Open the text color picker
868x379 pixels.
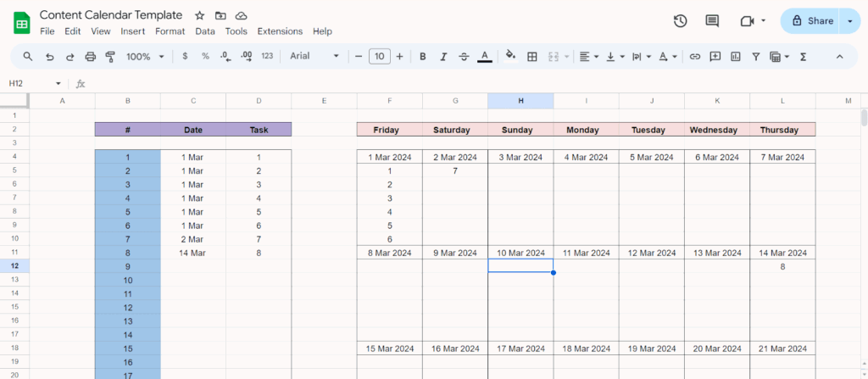pyautogui.click(x=484, y=57)
